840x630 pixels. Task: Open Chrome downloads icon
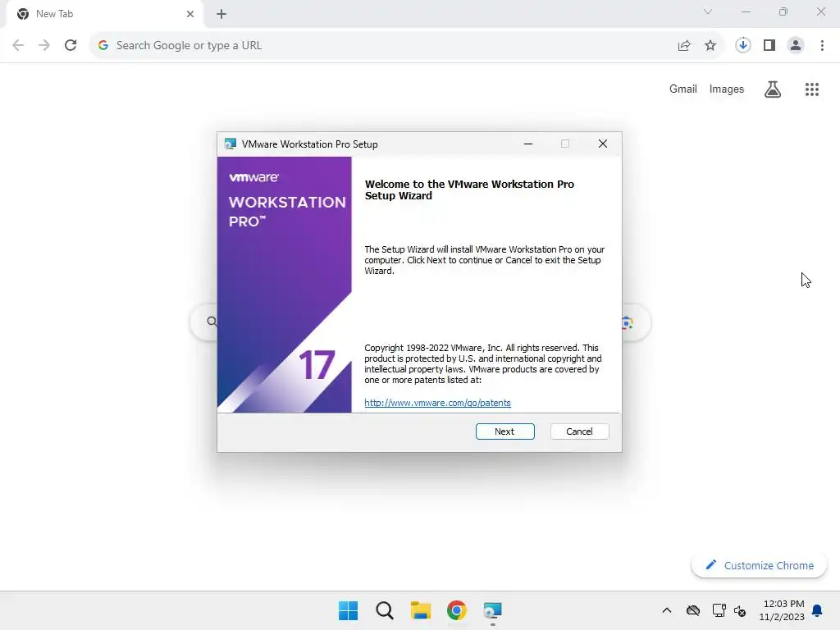pyautogui.click(x=742, y=45)
